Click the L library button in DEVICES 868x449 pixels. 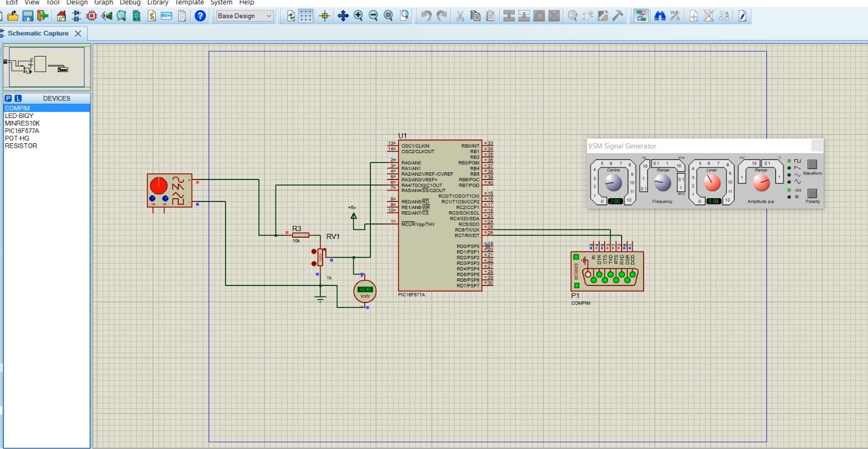tap(18, 98)
